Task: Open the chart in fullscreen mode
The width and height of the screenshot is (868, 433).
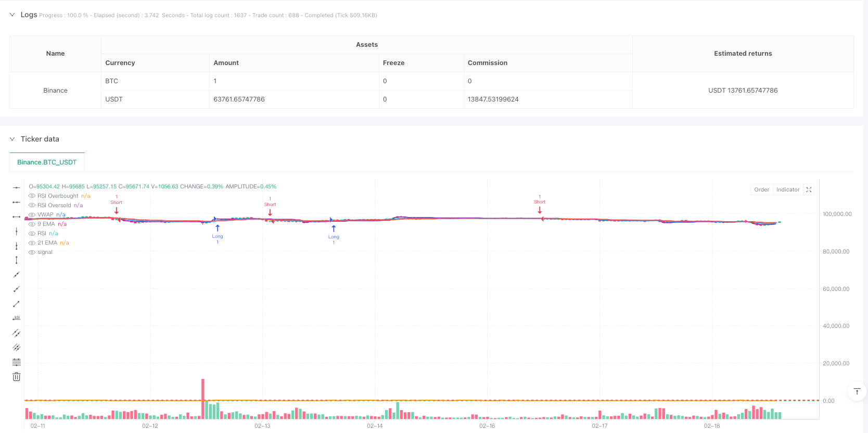Action: [x=809, y=190]
